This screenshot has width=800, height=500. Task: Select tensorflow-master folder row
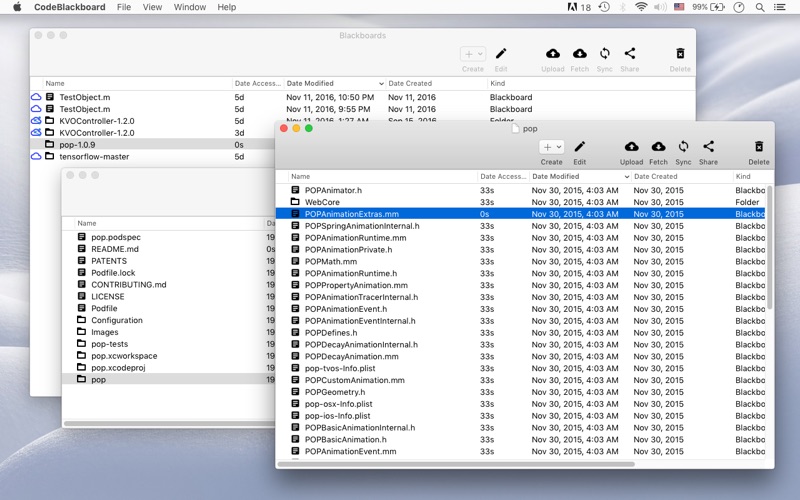(153, 157)
